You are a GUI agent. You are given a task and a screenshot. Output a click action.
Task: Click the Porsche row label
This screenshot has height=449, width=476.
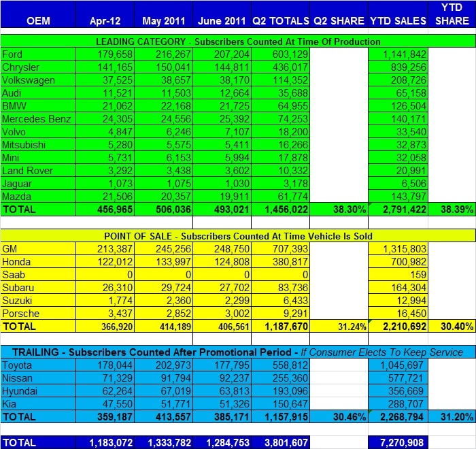[x=20, y=313]
